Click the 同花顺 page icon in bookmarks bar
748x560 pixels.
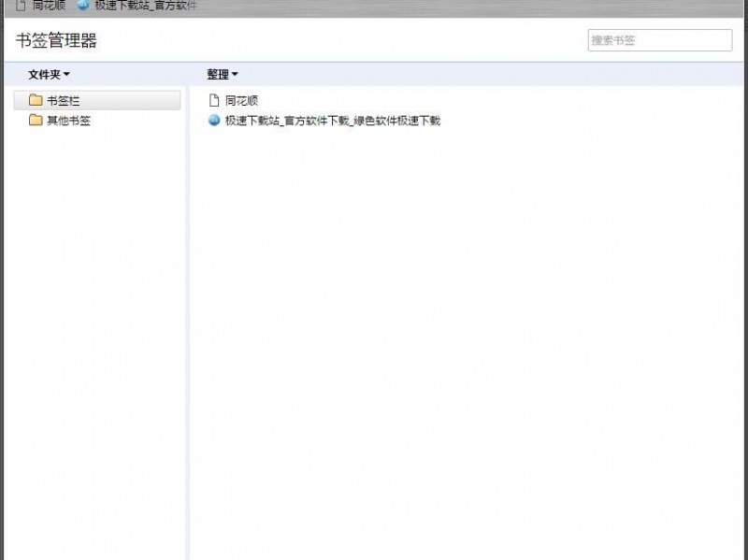pos(21,5)
